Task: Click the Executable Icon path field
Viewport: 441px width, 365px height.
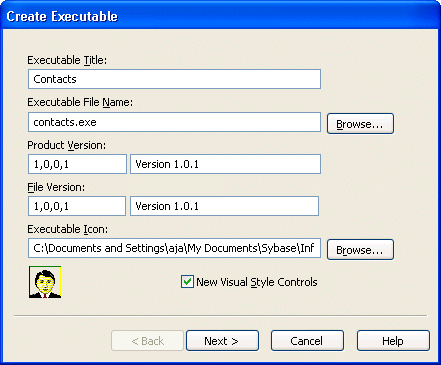Action: 174,248
